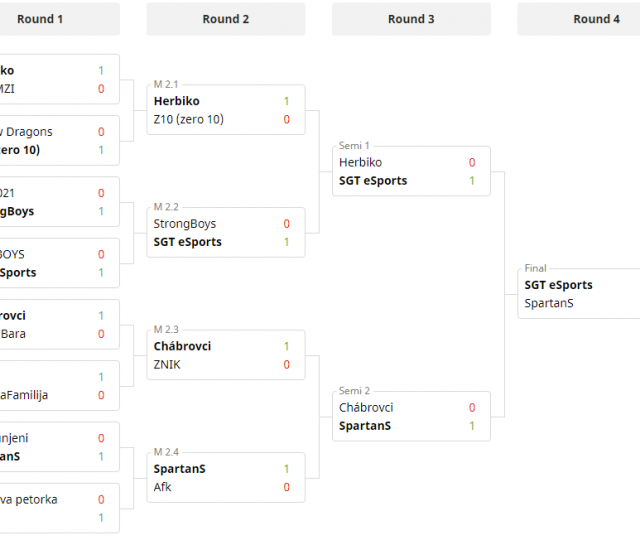
Task: Select SpartanS in Semi 2
Action: pyautogui.click(x=365, y=425)
